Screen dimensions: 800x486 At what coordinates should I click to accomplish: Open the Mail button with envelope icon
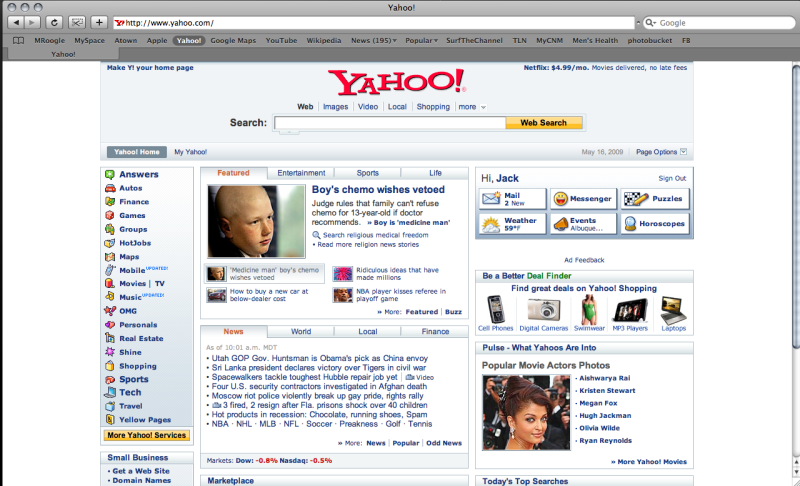pos(513,199)
